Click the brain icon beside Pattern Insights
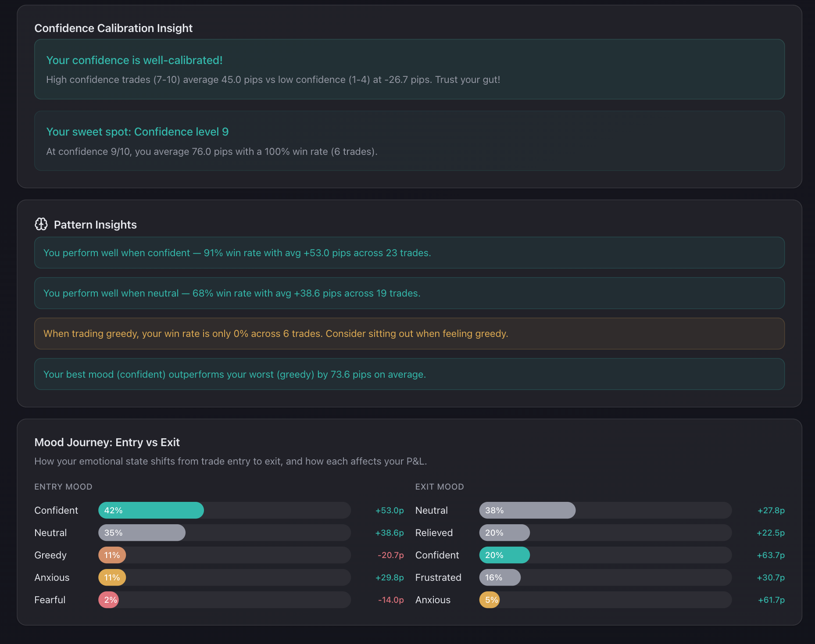Screen dimensions: 815x644 pos(42,225)
